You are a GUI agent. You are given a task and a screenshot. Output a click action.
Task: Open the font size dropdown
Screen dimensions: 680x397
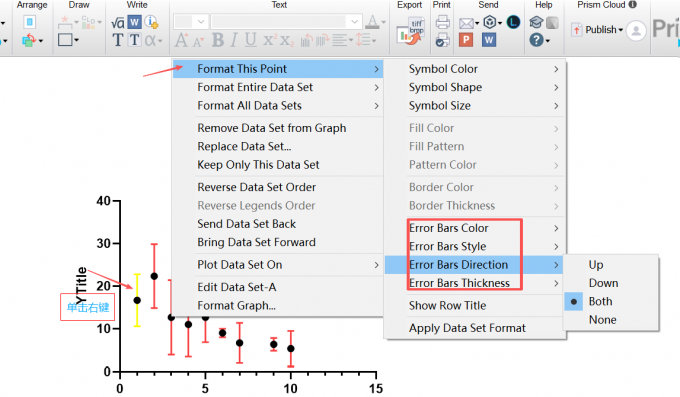pyautogui.click(x=201, y=21)
